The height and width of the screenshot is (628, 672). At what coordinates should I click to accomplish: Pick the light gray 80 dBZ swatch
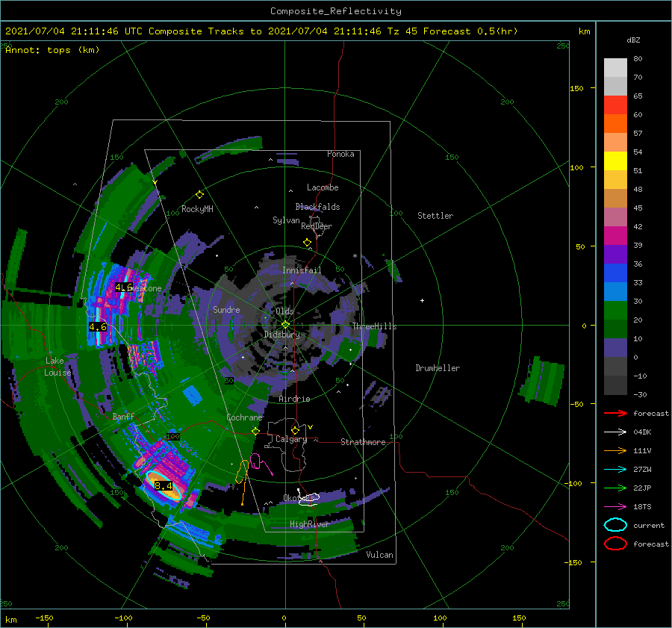[x=615, y=67]
